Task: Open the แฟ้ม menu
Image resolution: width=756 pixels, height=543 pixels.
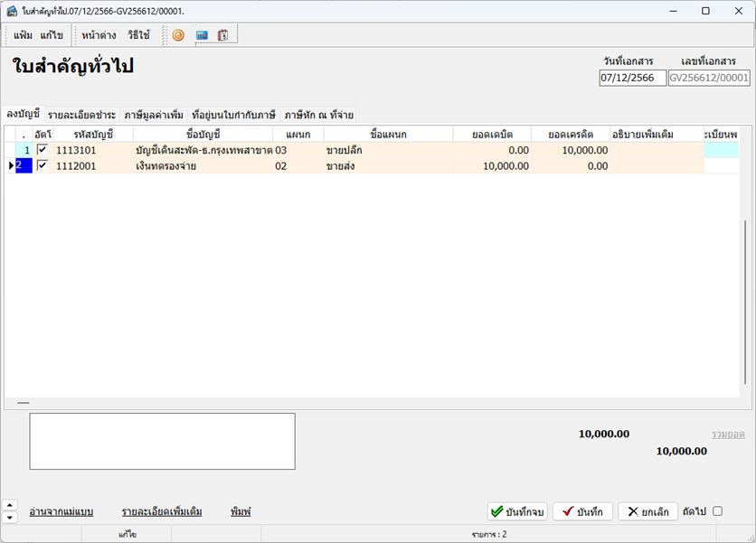Action: click(x=23, y=35)
